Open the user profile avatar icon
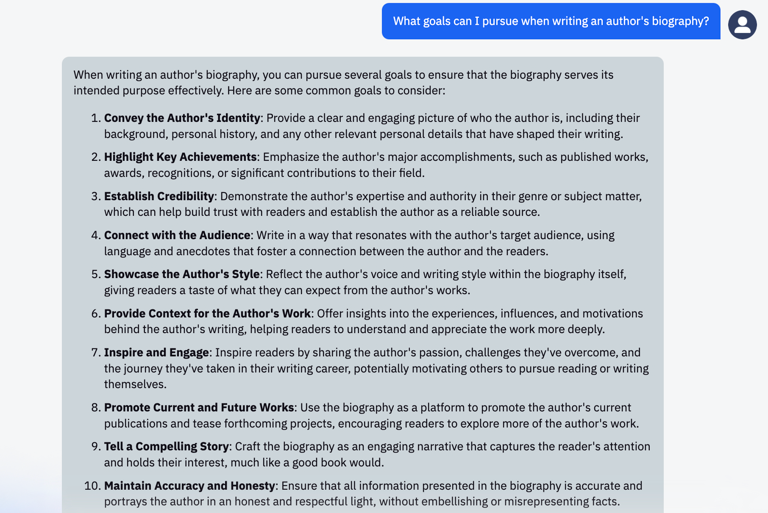Screen dimensions: 768x513 [742, 24]
